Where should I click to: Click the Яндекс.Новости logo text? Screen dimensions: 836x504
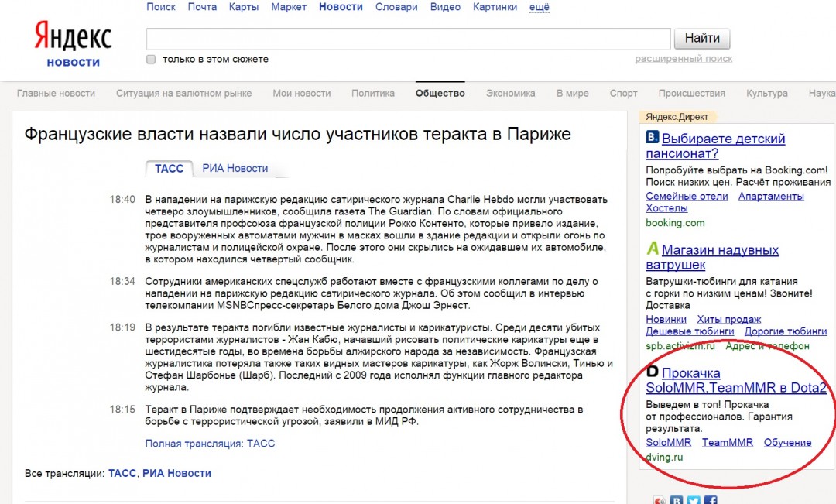pyautogui.click(x=73, y=62)
